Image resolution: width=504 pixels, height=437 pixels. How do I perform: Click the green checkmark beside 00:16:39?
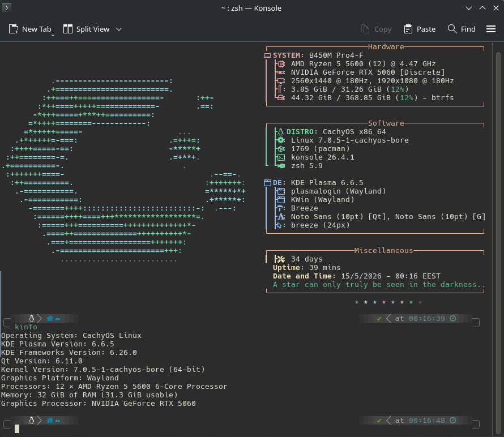[379, 319]
